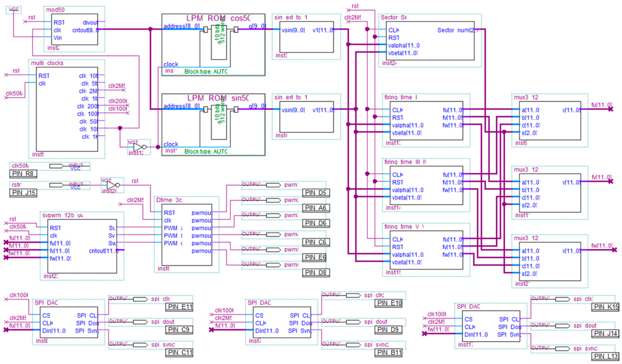The height and width of the screenshot is (364, 622).
Task: Select the multi_clocks block body
Action: 67,109
